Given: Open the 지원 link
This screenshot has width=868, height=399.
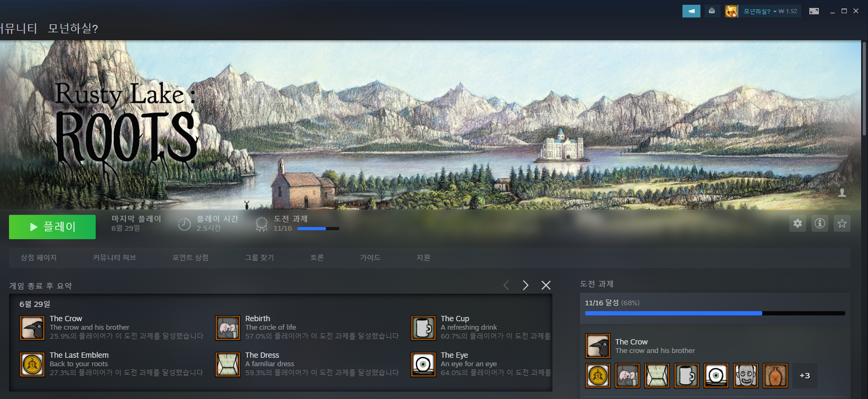Looking at the screenshot, I should pos(423,258).
